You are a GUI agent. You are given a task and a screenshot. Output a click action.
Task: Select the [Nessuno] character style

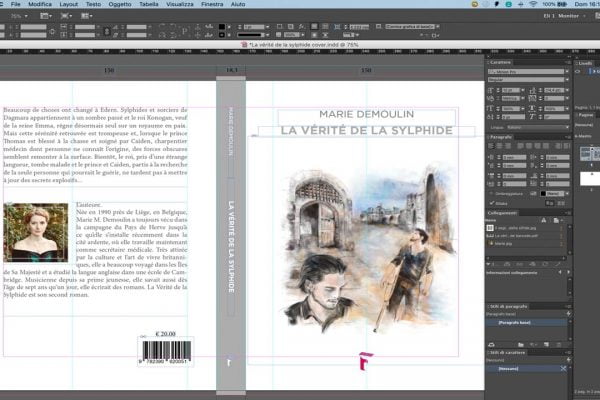(527, 369)
